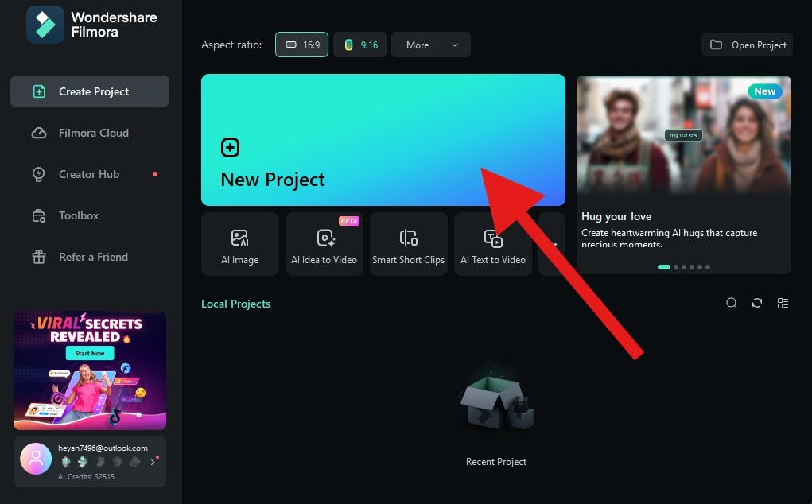Open AI Text to Video tool

pos(493,244)
